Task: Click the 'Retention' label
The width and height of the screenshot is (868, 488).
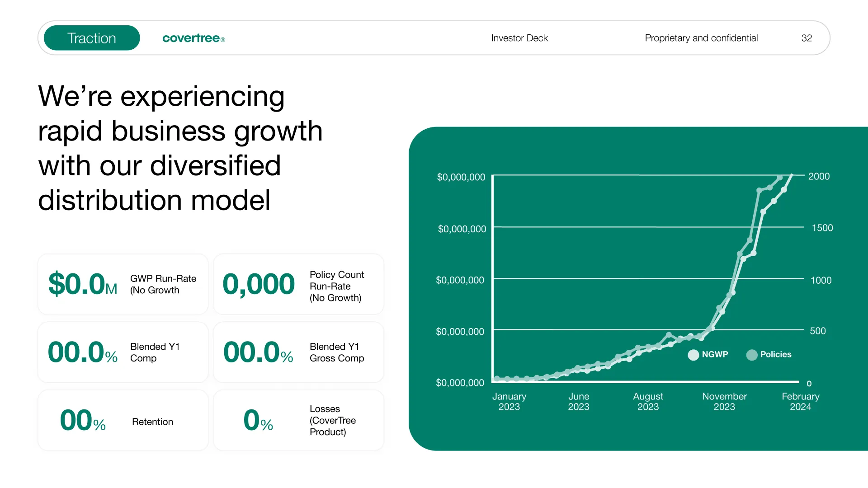Action: coord(152,422)
